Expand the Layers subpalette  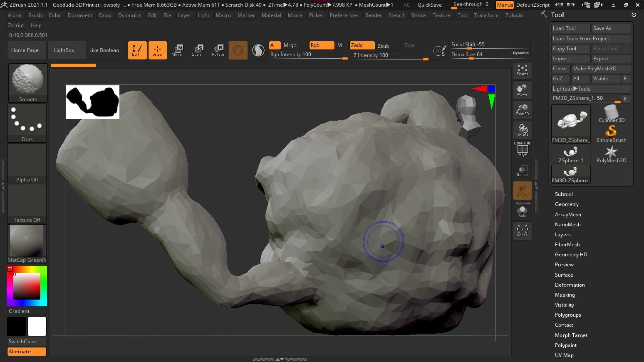pyautogui.click(x=562, y=235)
